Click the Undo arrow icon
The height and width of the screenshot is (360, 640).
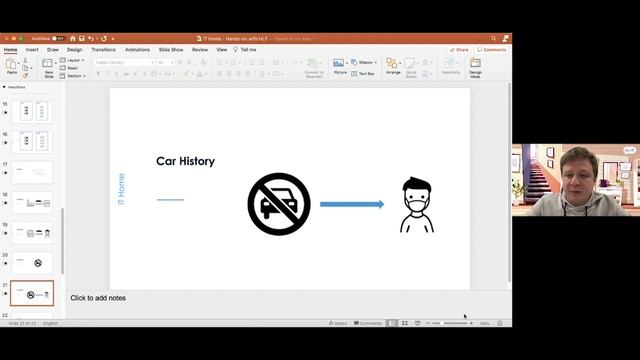click(x=91, y=38)
